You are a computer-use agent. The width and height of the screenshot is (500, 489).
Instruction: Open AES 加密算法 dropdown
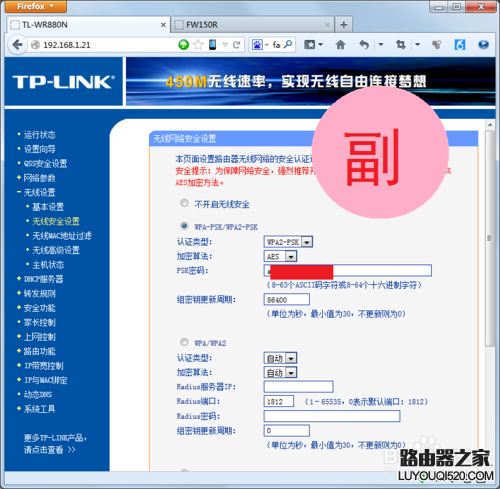pos(280,256)
